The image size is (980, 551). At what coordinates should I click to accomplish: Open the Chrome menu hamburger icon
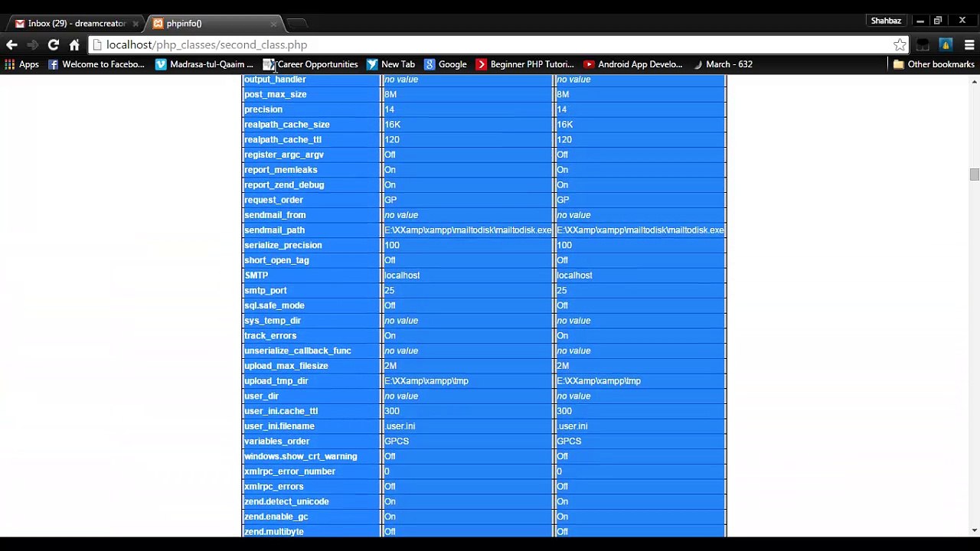pyautogui.click(x=969, y=45)
